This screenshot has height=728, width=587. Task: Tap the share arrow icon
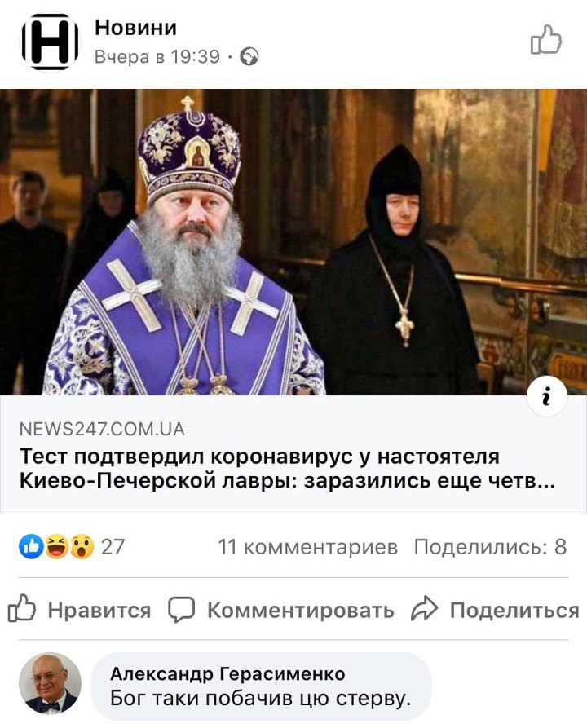point(424,609)
